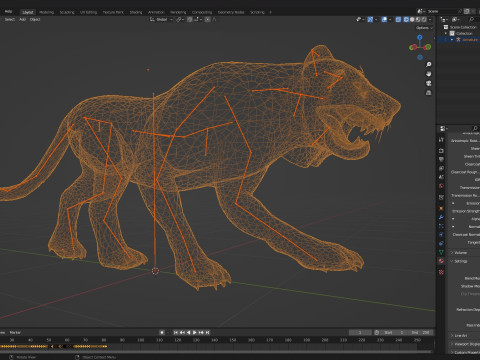Toggle auto keying record button
Screen dimensions: 480x360
[x=162, y=332]
